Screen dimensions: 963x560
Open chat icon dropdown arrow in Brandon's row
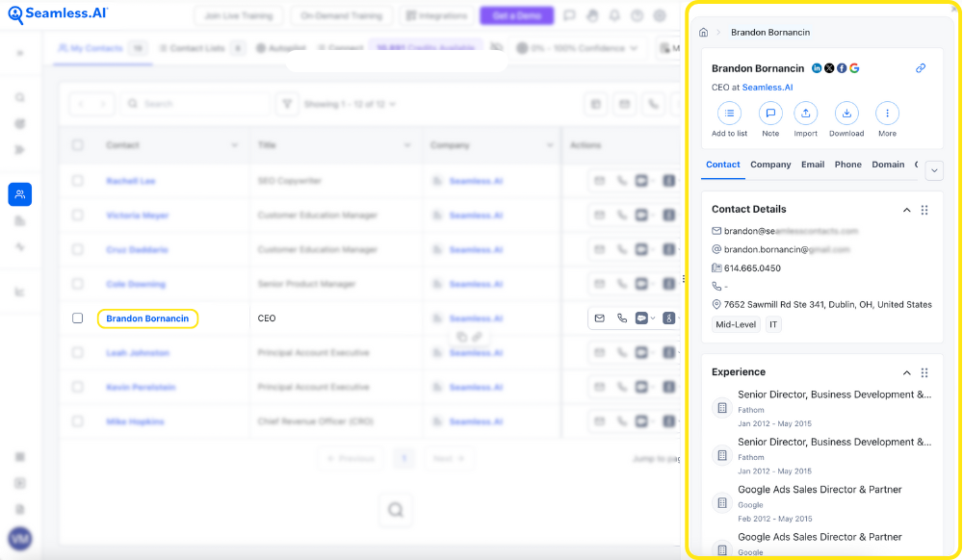(653, 318)
